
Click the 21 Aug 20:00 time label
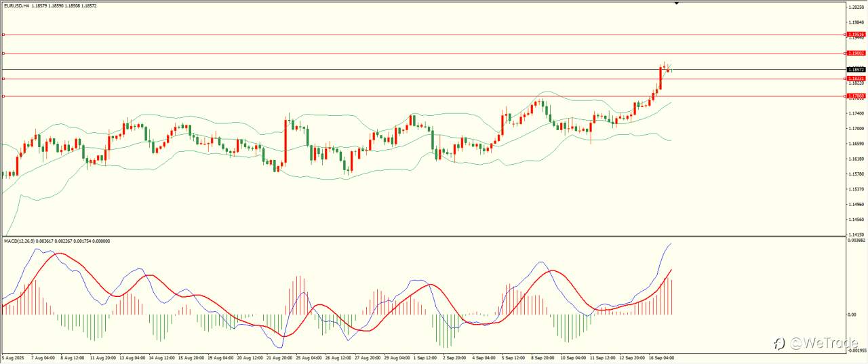pos(279,357)
